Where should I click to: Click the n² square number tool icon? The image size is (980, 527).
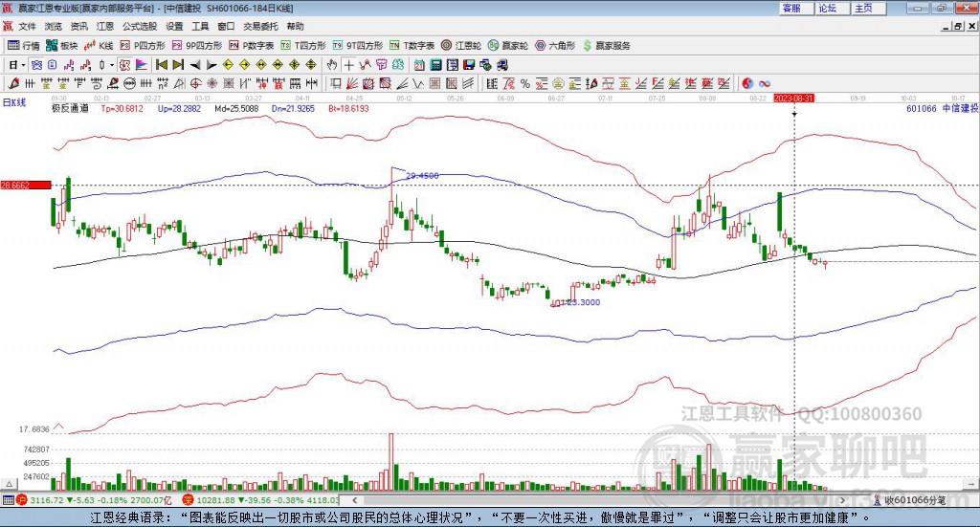163,83
